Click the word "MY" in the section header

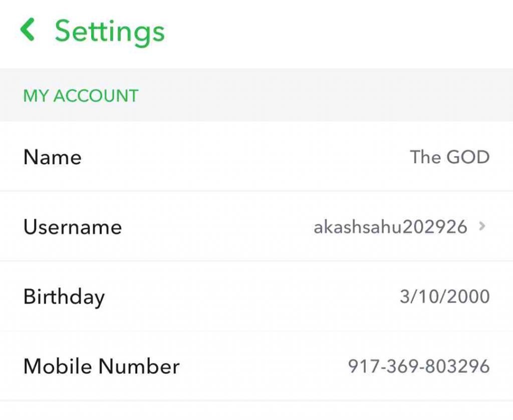[36, 95]
